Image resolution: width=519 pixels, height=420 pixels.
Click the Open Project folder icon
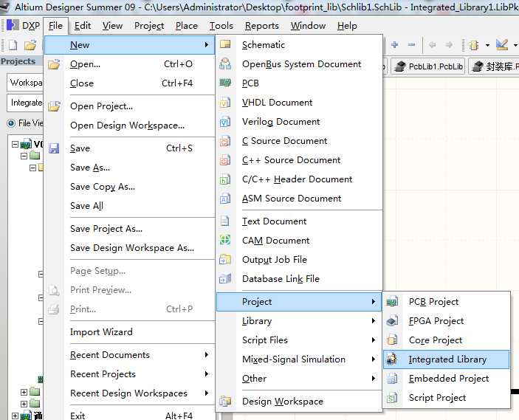54,106
